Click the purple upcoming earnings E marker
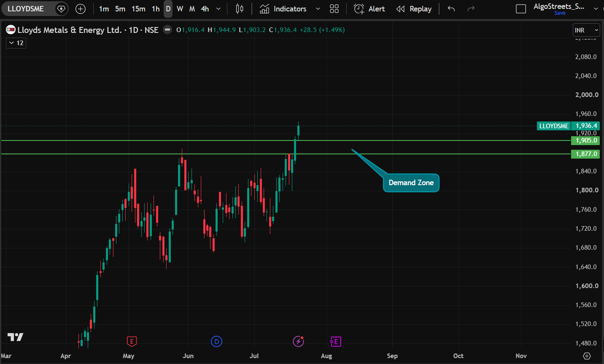 336,341
